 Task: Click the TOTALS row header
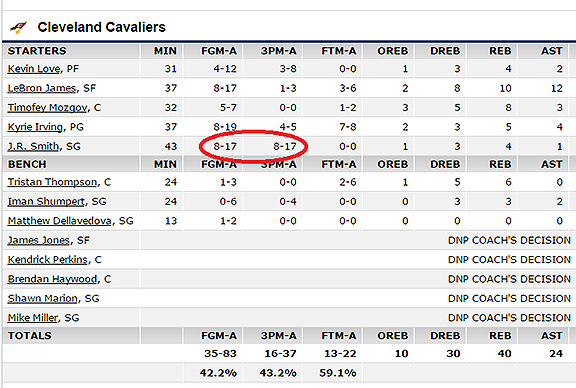click(x=30, y=336)
